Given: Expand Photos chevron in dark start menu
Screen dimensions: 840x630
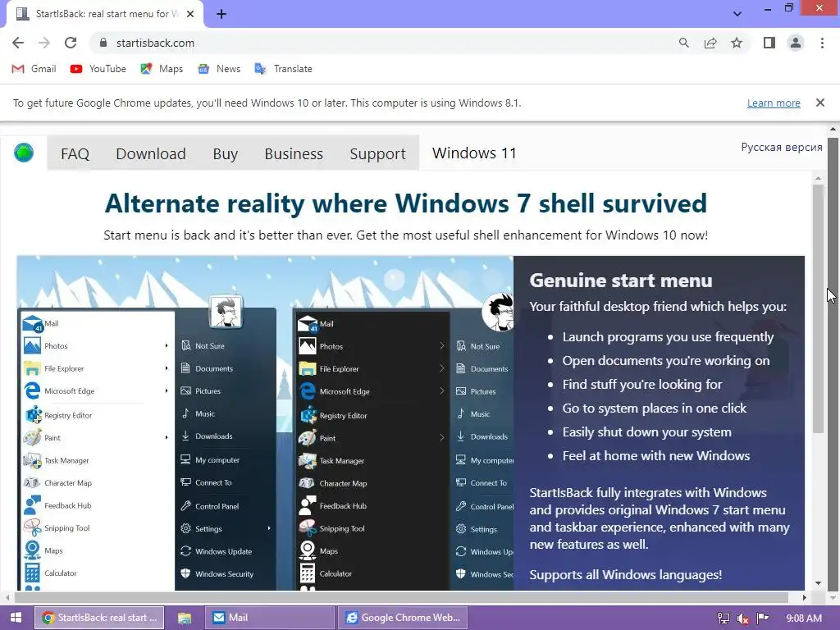Looking at the screenshot, I should click(442, 346).
